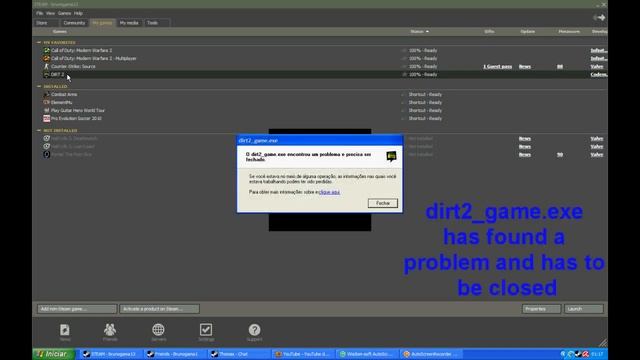Click the Pro Evolution Soccer 2010 icon

47,118
